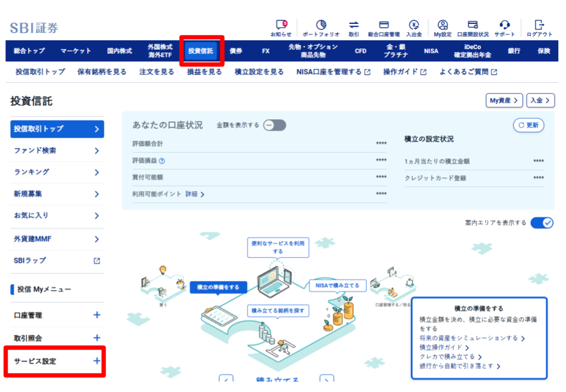Open よくあるご質問 FAQ link
The height and width of the screenshot is (392, 566).
468,72
